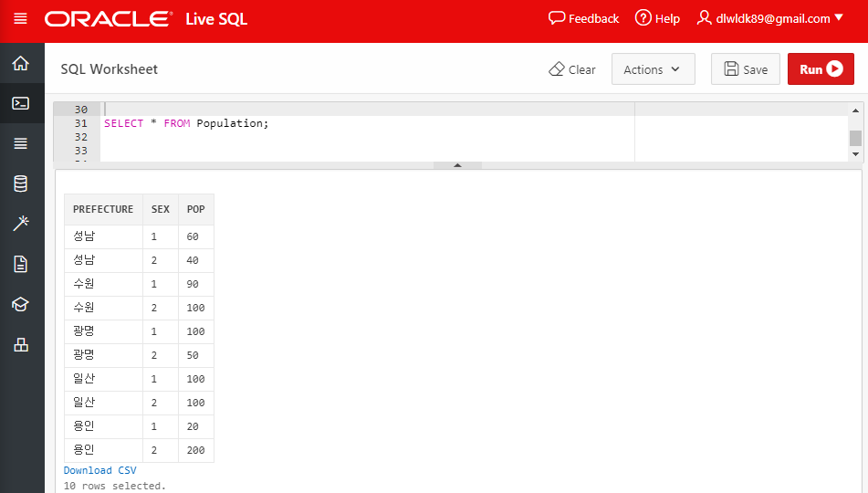Select POP value 60
The width and height of the screenshot is (868, 493).
[x=192, y=236]
